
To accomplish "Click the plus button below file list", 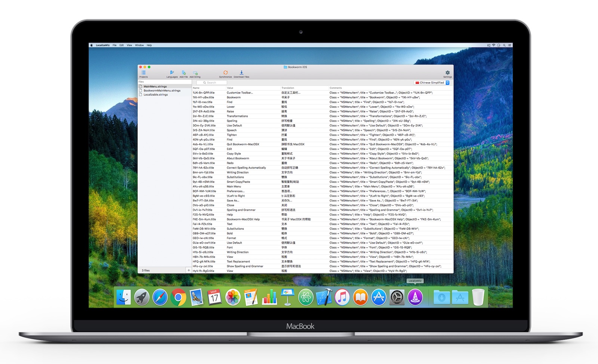I will [x=189, y=270].
